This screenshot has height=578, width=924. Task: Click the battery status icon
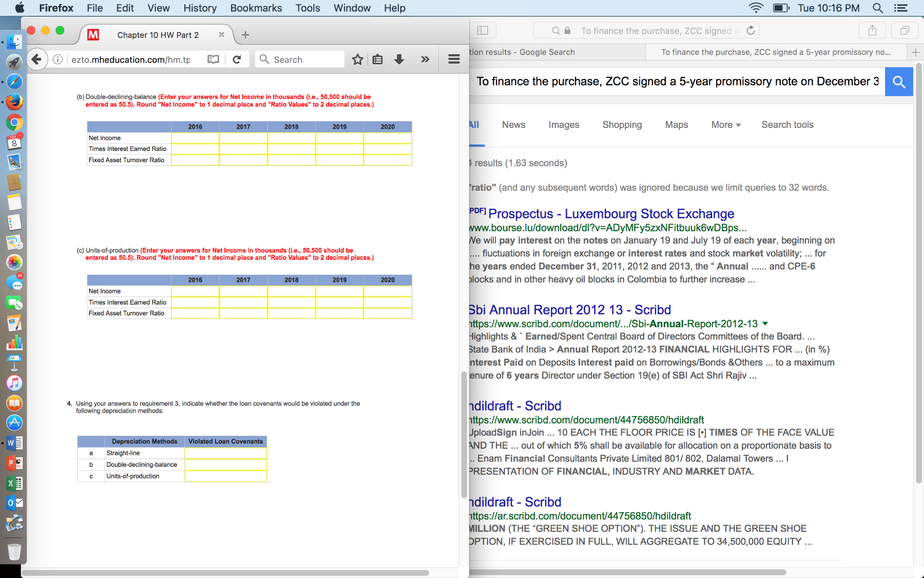point(781,8)
